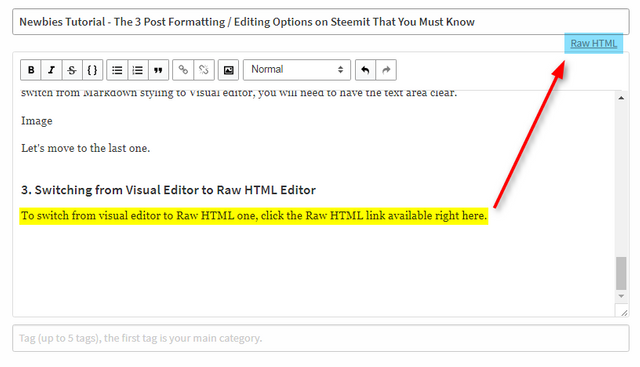Insert code block with braces icon
The width and height of the screenshot is (640, 367).
(93, 70)
